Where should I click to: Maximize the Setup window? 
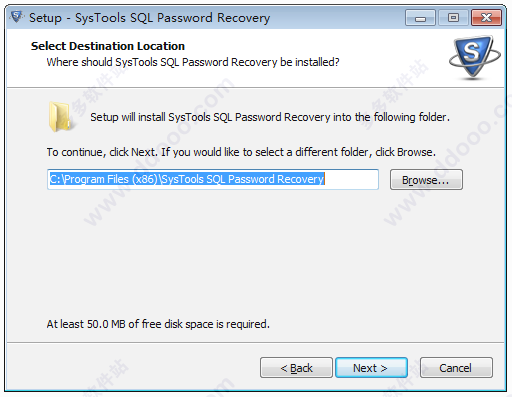(453, 18)
